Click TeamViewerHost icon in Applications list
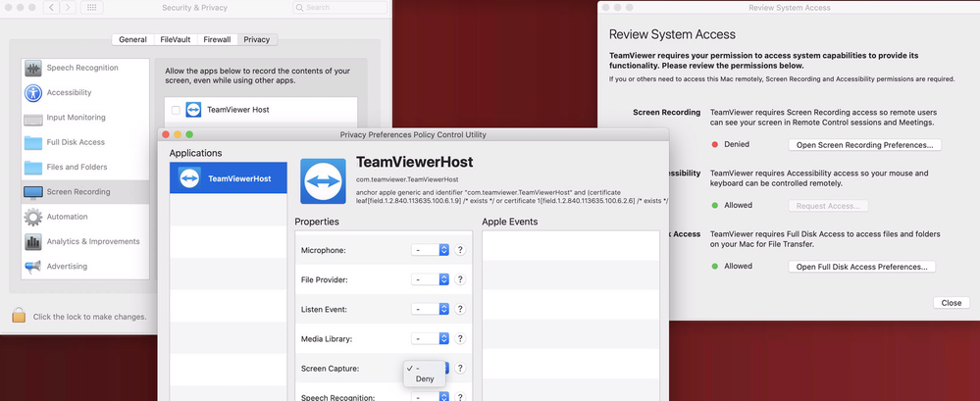980x401 pixels. pyautogui.click(x=188, y=178)
